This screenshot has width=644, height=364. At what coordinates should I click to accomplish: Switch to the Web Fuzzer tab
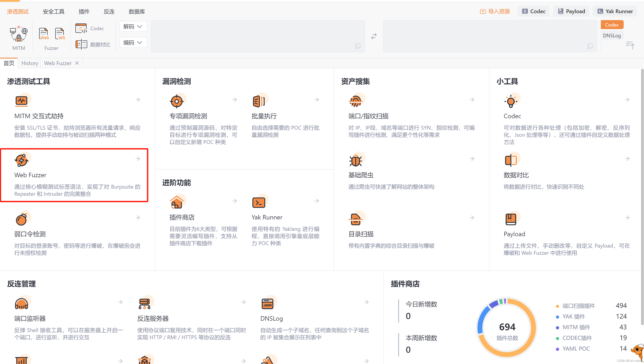(57, 63)
